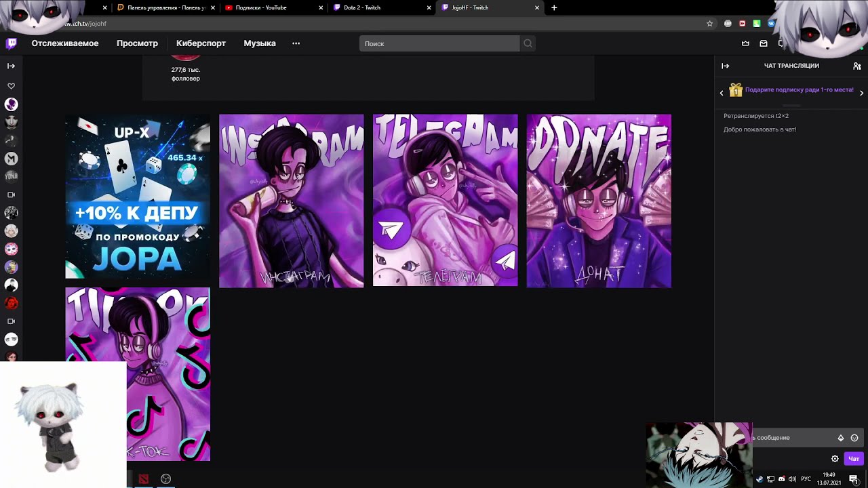Open the Windows notification center icon
This screenshot has height=488, width=868.
[x=854, y=479]
